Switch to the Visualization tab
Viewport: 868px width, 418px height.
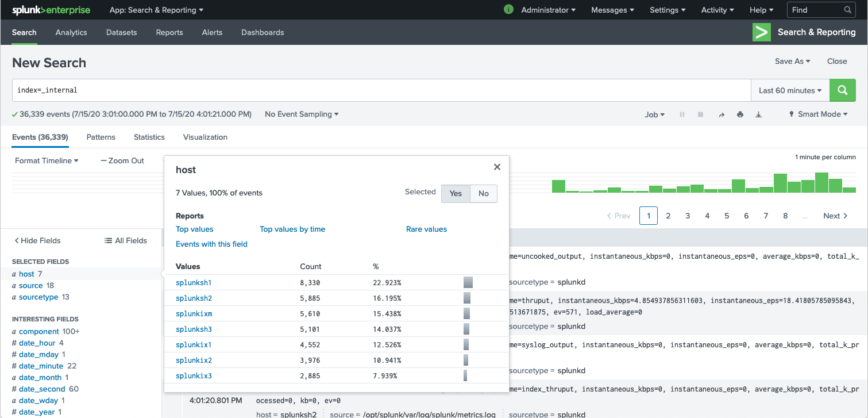205,137
